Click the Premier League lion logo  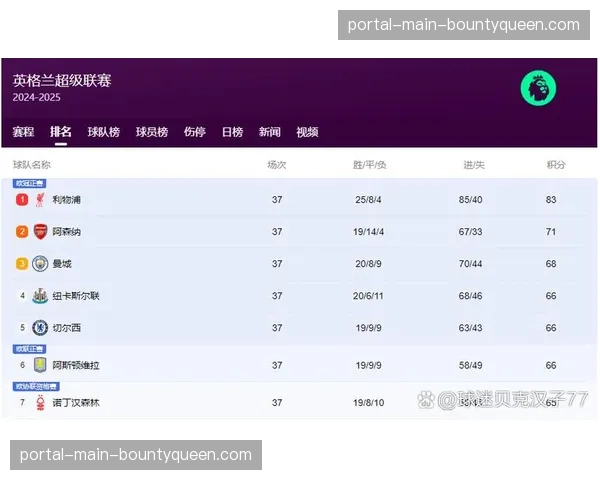(538, 88)
